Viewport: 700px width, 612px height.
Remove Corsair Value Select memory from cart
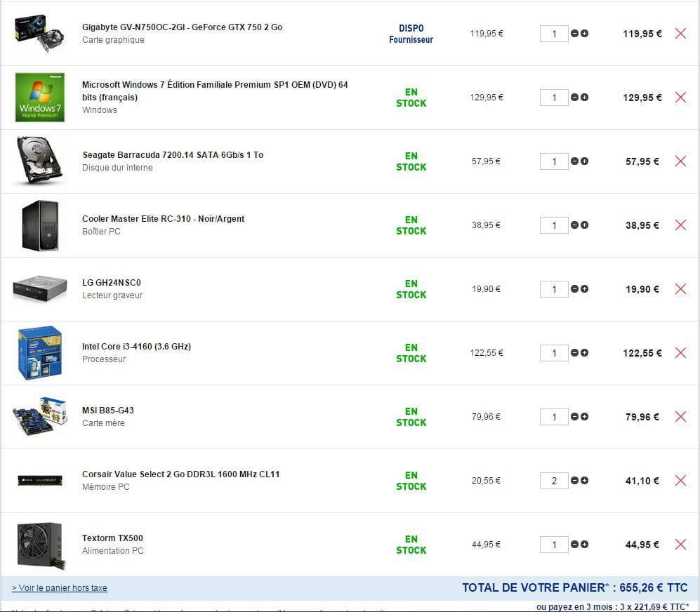click(680, 480)
